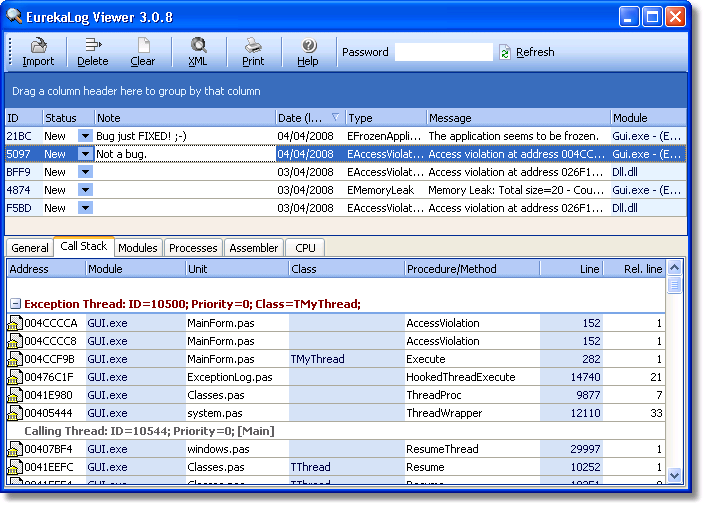Image resolution: width=704 pixels, height=505 pixels.
Task: Click the Address column header
Action: click(46, 269)
